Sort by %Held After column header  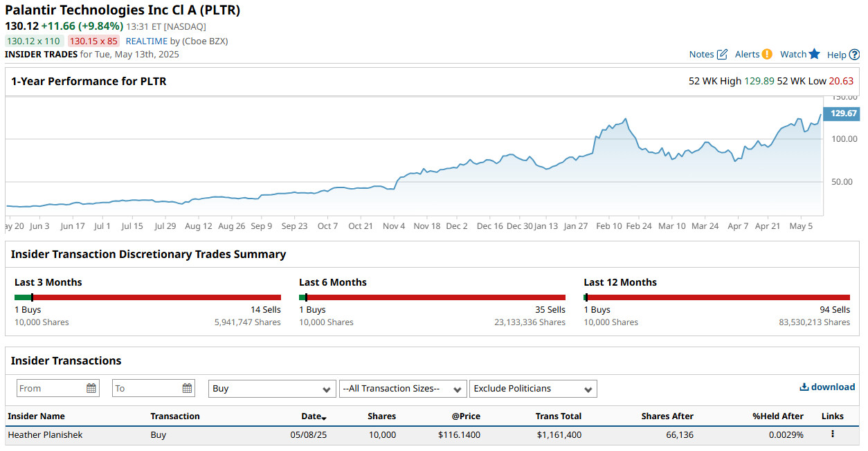778,416
